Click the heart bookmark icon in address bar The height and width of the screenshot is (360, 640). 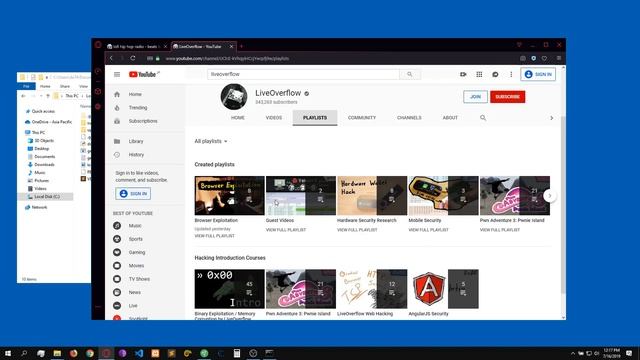544,58
